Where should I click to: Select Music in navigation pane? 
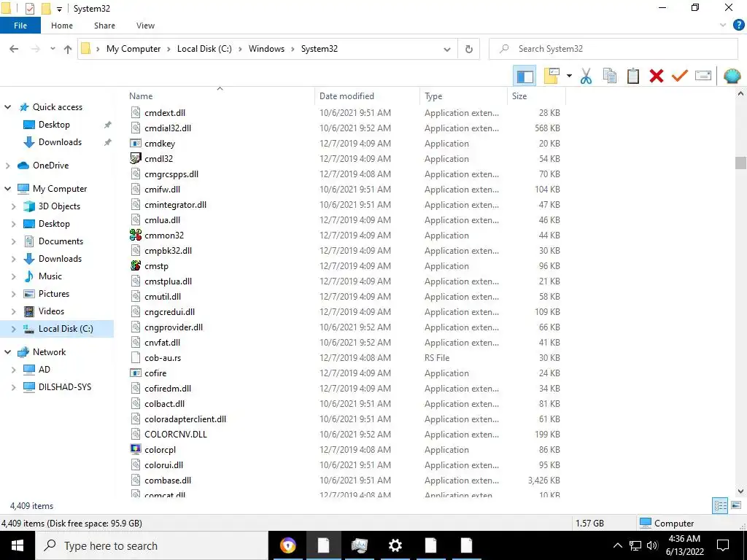50,276
